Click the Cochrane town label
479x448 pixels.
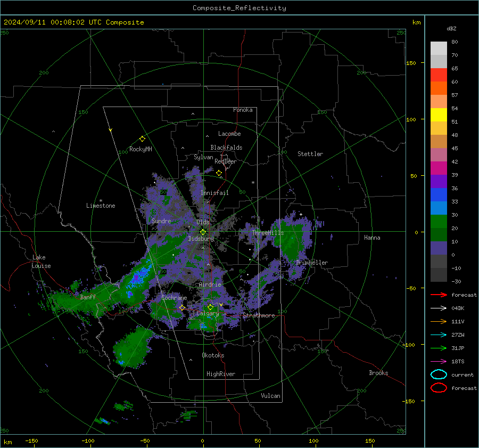tap(174, 298)
